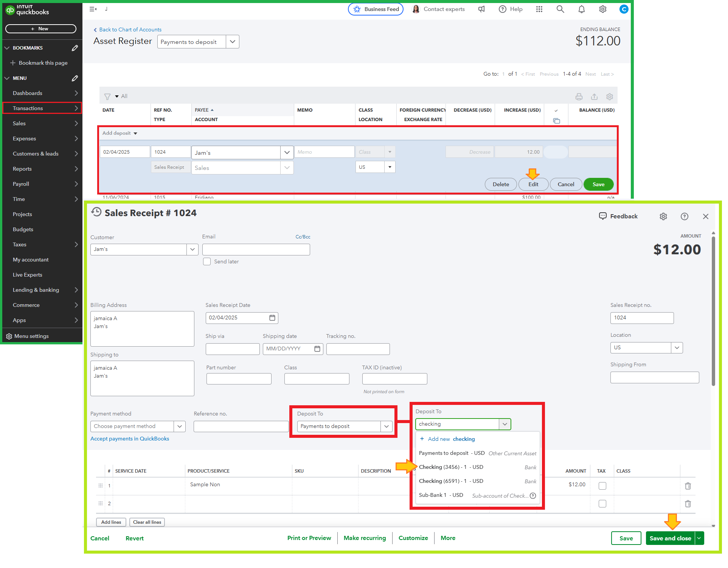
Task: Click the register filter funnel icon
Action: click(107, 96)
